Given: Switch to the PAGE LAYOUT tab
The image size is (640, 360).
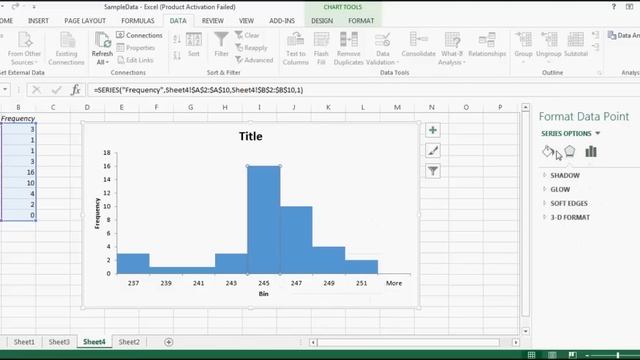Looking at the screenshot, I should 85,20.
